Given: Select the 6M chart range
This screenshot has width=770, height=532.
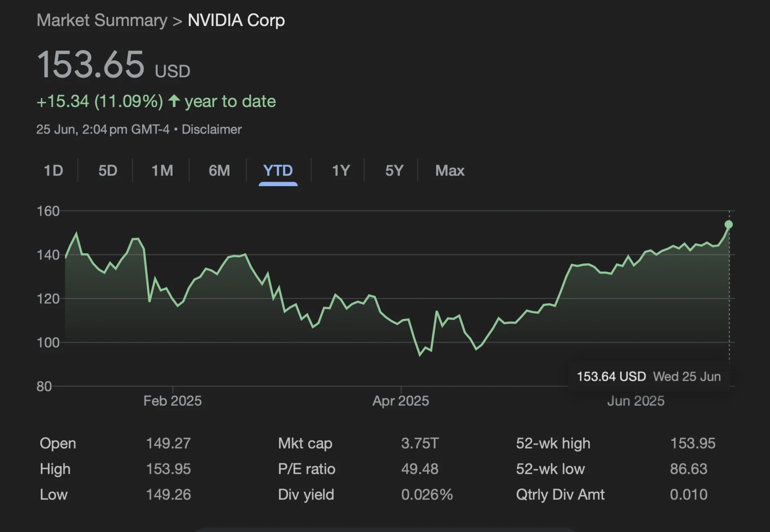Looking at the screenshot, I should pyautogui.click(x=219, y=171).
